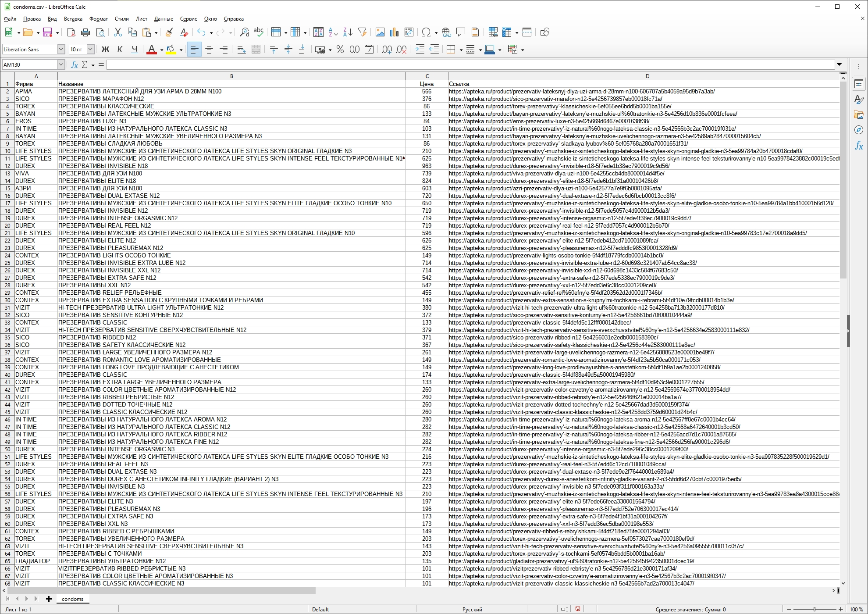Open the Формат menu
868x614 pixels.
[98, 19]
